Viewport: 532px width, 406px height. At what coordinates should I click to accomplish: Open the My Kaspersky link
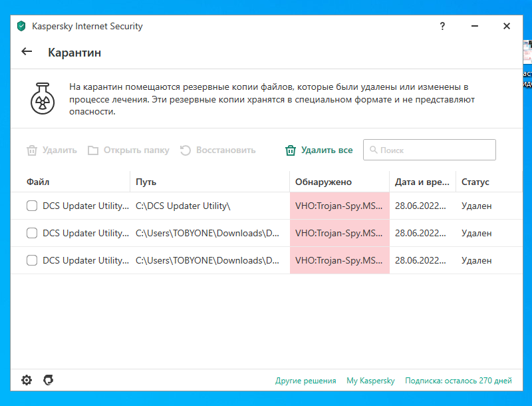coord(370,381)
